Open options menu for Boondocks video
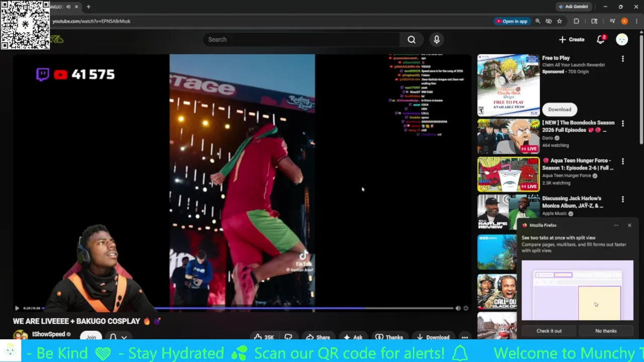Viewport: 644px width, 362px height. pos(623,124)
